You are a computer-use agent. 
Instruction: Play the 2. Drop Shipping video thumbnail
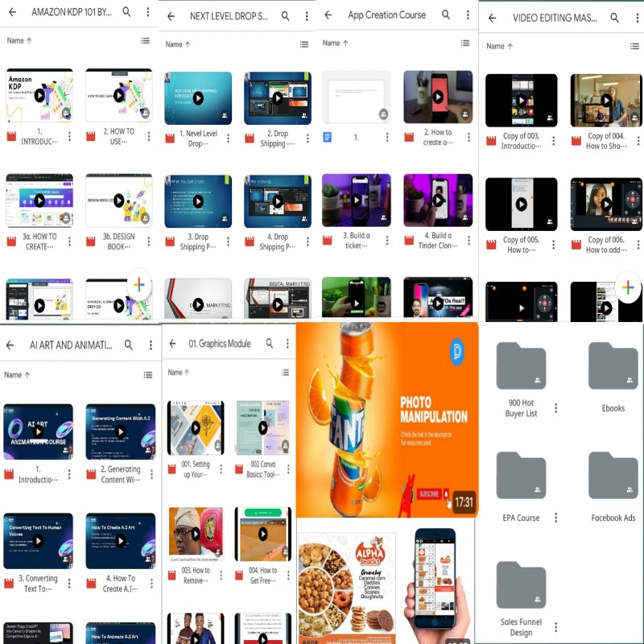pyautogui.click(x=278, y=98)
